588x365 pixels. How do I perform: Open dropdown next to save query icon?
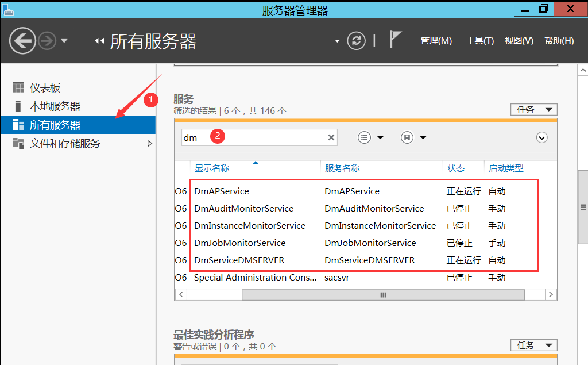(x=423, y=137)
